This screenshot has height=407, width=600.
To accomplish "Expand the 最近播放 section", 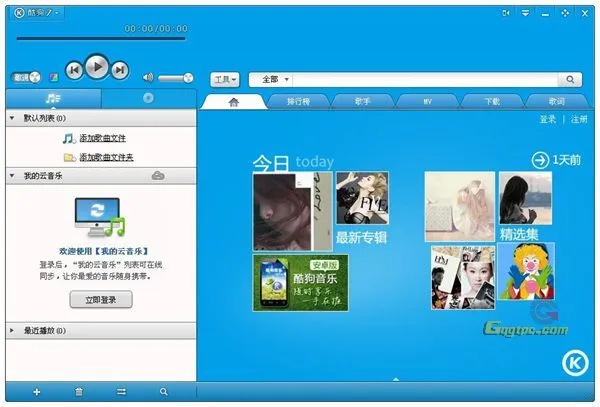I will tap(12, 330).
